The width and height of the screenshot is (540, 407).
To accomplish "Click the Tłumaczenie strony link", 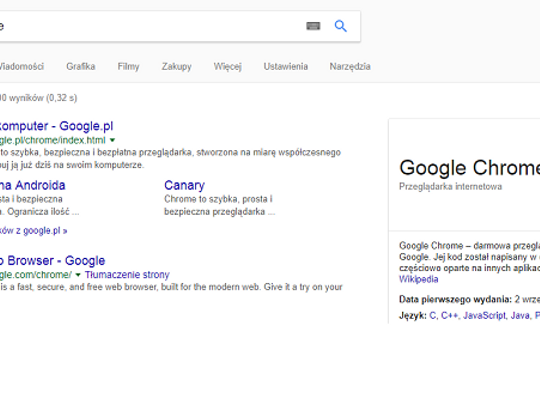I will 127,275.
